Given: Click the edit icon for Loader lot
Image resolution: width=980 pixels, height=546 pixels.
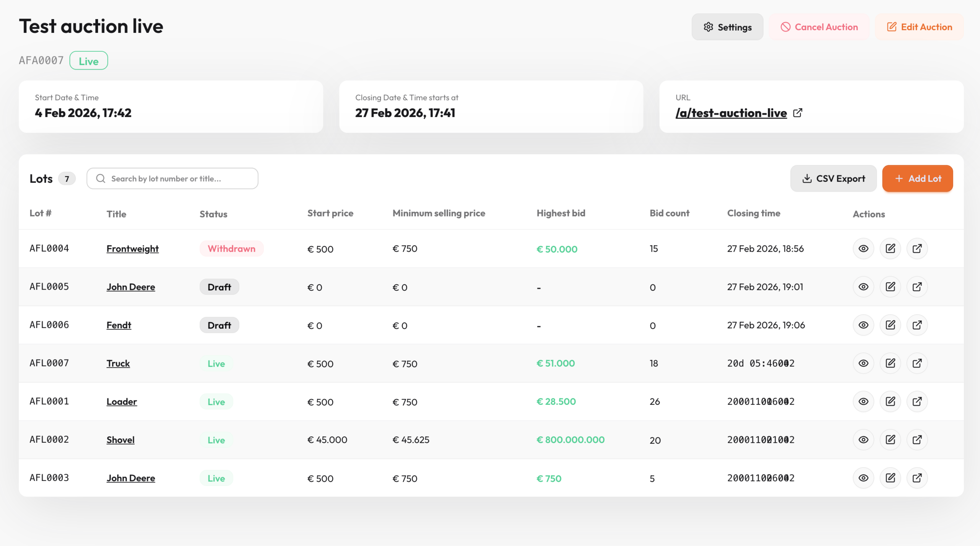Looking at the screenshot, I should click(890, 401).
